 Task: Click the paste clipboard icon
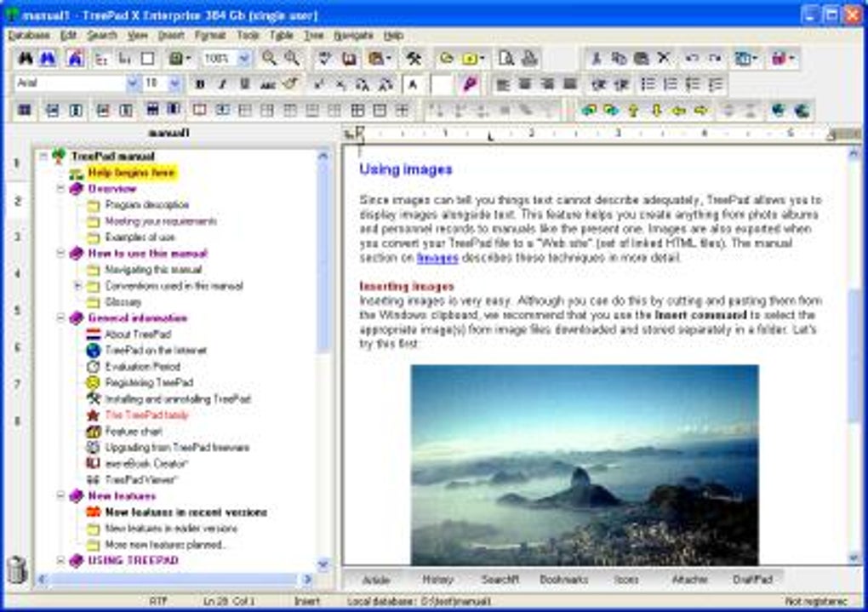(x=641, y=58)
